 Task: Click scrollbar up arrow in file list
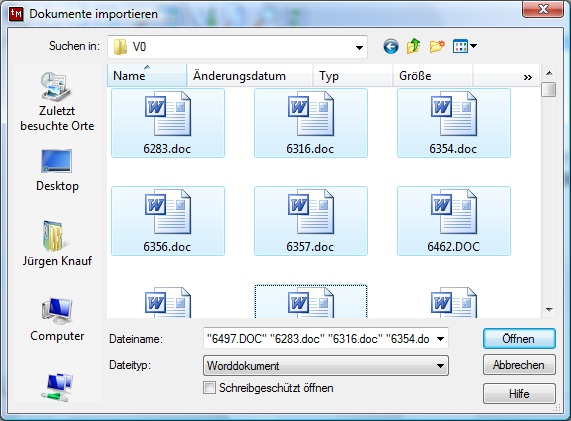tap(549, 73)
